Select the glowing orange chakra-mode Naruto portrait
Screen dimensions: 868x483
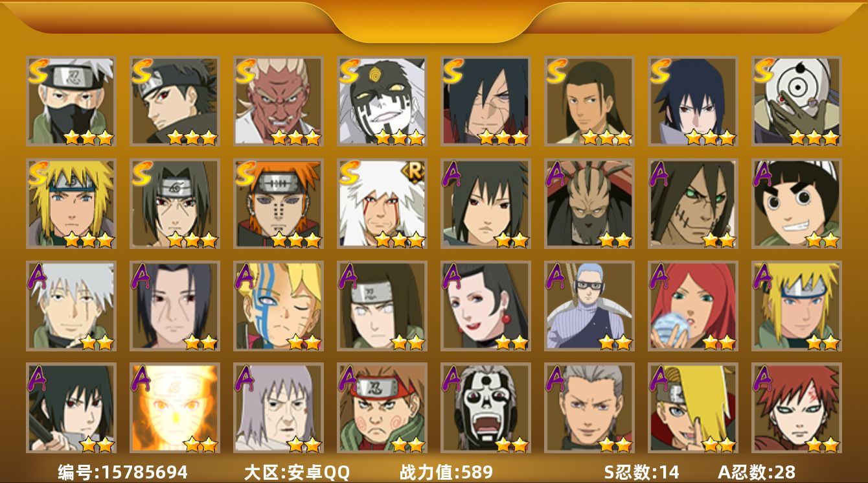coord(175,408)
